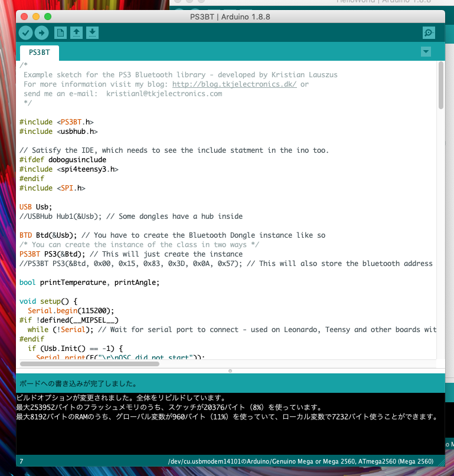
Task: Click the commented PS3BT bluetooth address line
Action: pos(226,264)
